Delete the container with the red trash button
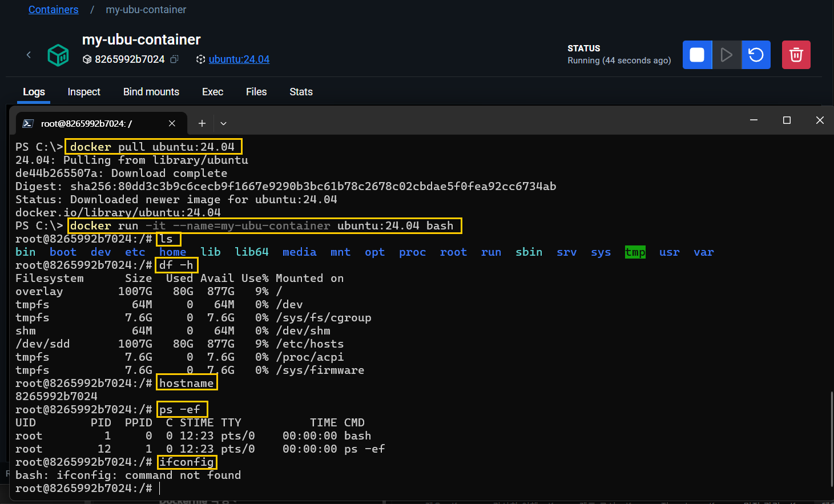Screen dimensions: 834x504 [796, 55]
